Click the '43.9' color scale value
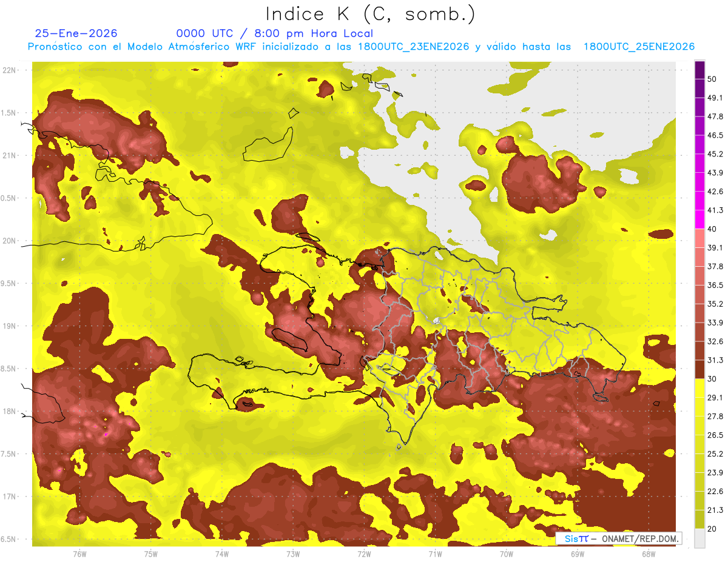This screenshot has height=562, width=728. 715,173
